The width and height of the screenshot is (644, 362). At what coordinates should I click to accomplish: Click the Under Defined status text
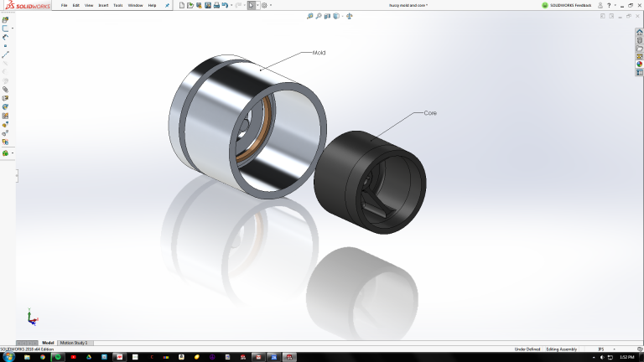coord(527,349)
